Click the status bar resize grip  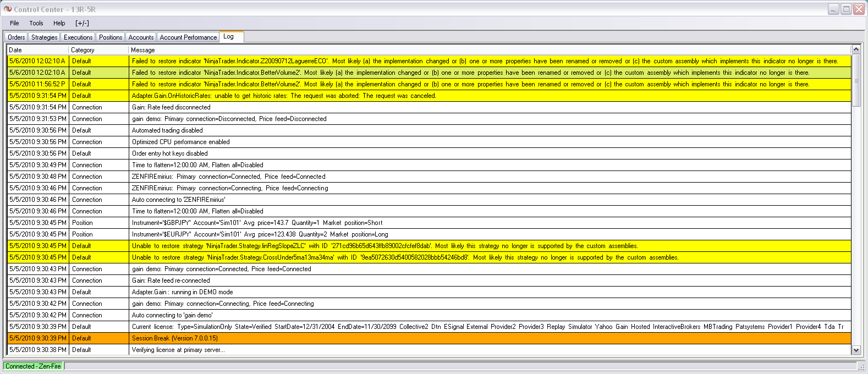click(861, 367)
